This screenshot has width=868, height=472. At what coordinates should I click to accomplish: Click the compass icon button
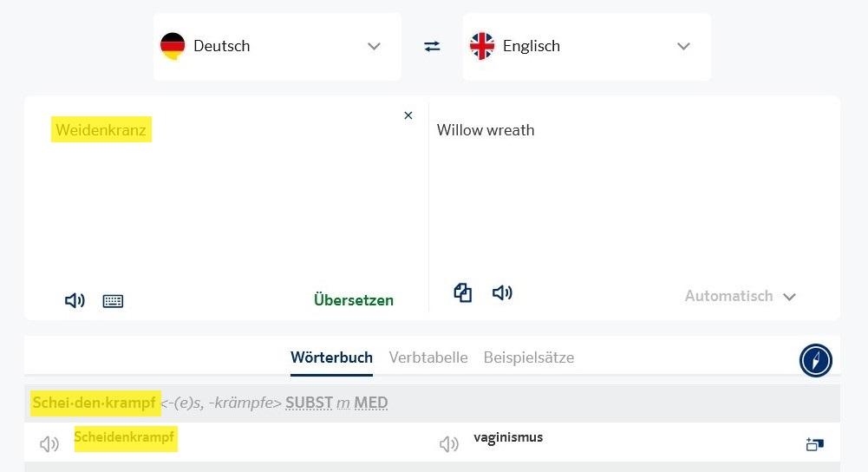coord(815,360)
